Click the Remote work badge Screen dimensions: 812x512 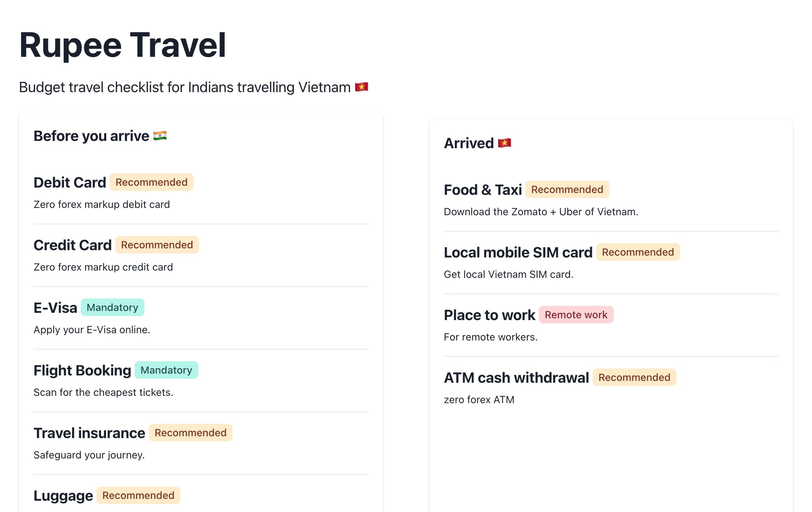(x=576, y=315)
